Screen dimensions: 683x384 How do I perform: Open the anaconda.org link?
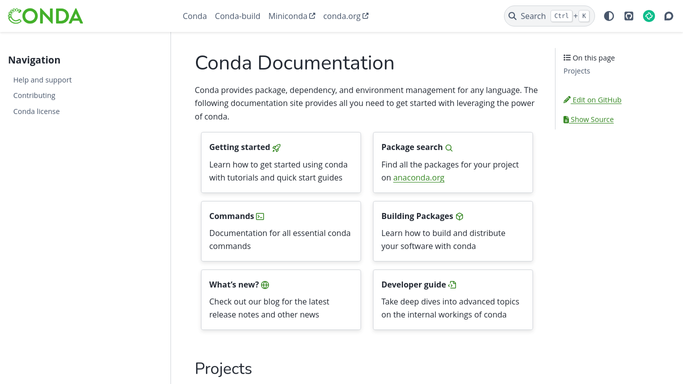coord(419,178)
